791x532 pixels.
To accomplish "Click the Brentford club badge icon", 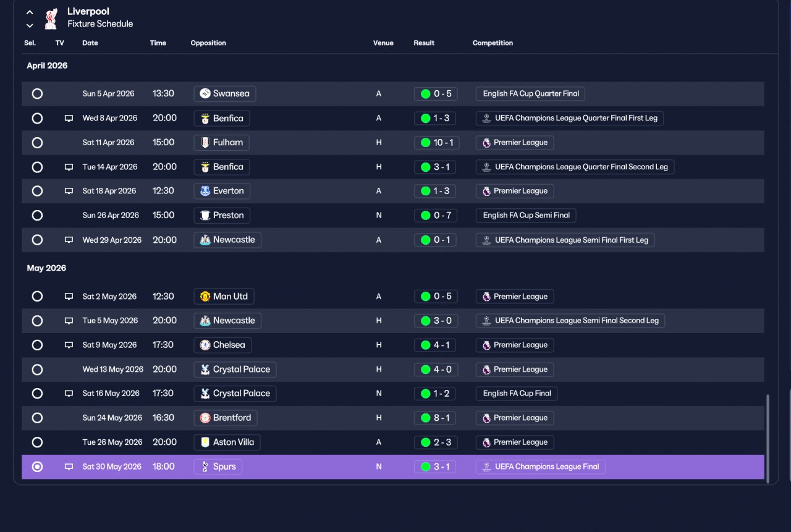I will [205, 418].
